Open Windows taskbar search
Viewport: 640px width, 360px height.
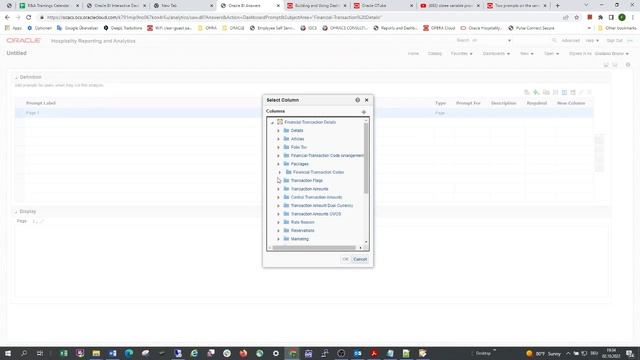click(x=24, y=353)
